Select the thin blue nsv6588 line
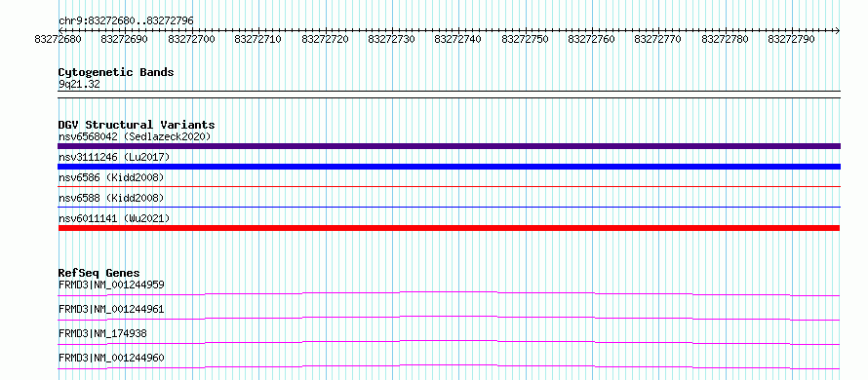 pyautogui.click(x=449, y=208)
